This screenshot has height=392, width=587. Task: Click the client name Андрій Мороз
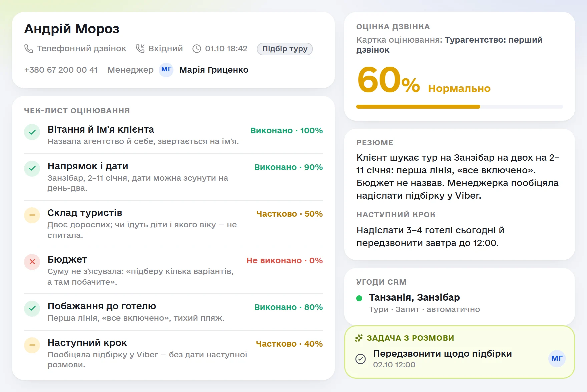(72, 29)
